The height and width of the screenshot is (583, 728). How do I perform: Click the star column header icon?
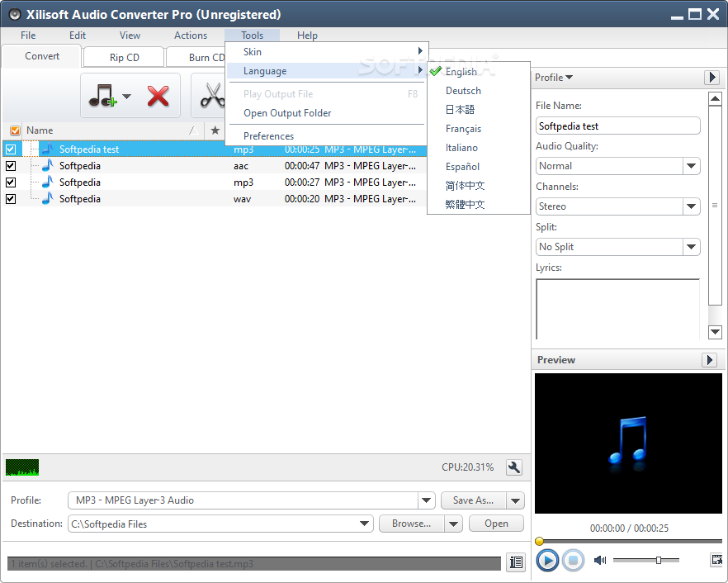pyautogui.click(x=215, y=130)
